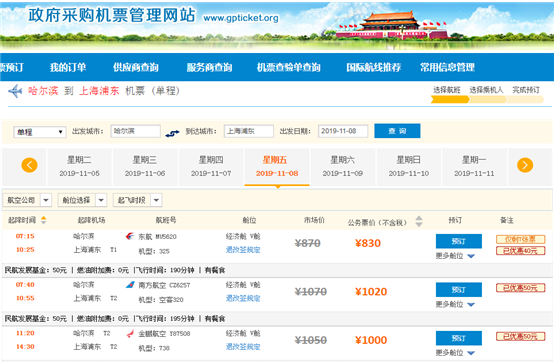Expand 更多舱位 for the ¥830 flight
555x363 pixels.
pyautogui.click(x=455, y=256)
